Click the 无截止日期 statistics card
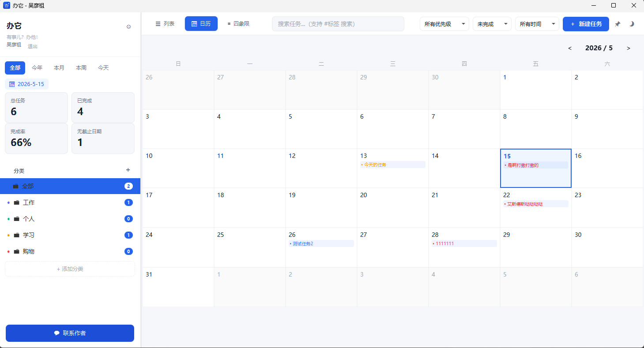644x348 pixels. 103,138
